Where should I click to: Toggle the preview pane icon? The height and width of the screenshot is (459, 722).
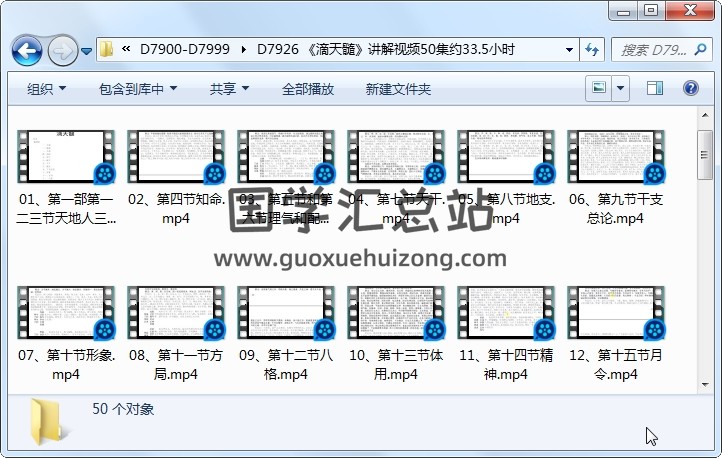pyautogui.click(x=654, y=87)
